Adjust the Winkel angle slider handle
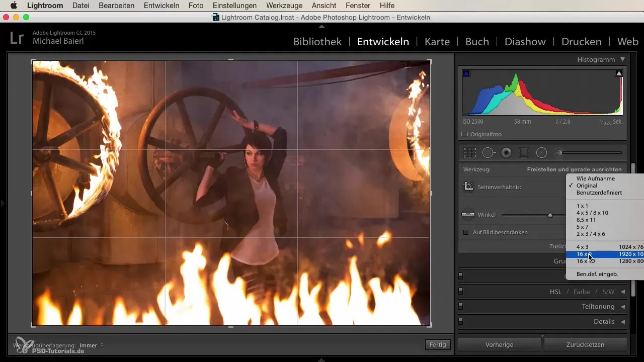 coord(550,215)
